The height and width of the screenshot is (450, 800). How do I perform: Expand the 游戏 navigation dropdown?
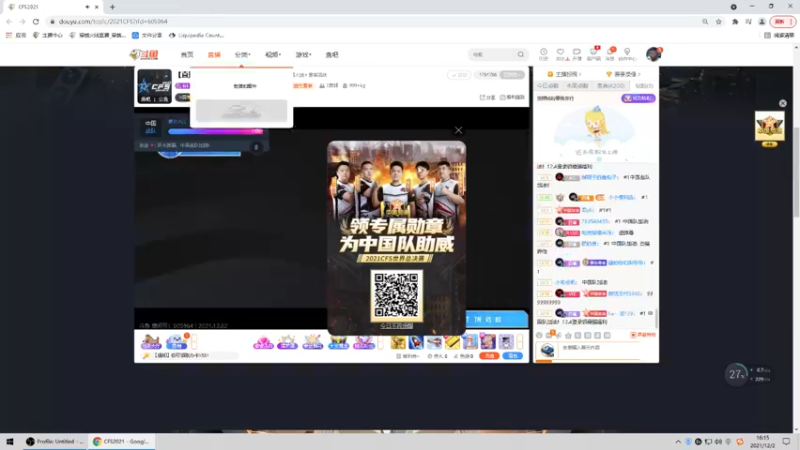pos(303,55)
